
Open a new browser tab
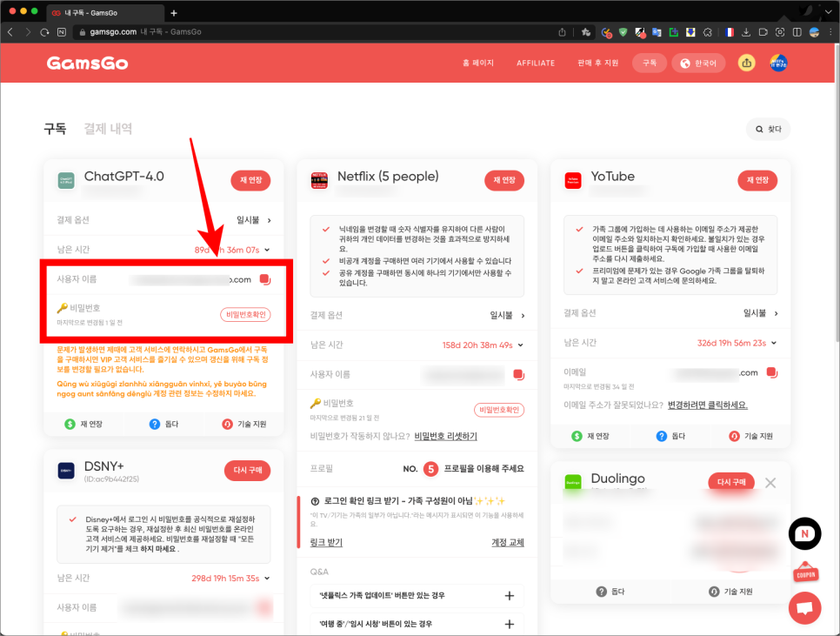coord(174,13)
